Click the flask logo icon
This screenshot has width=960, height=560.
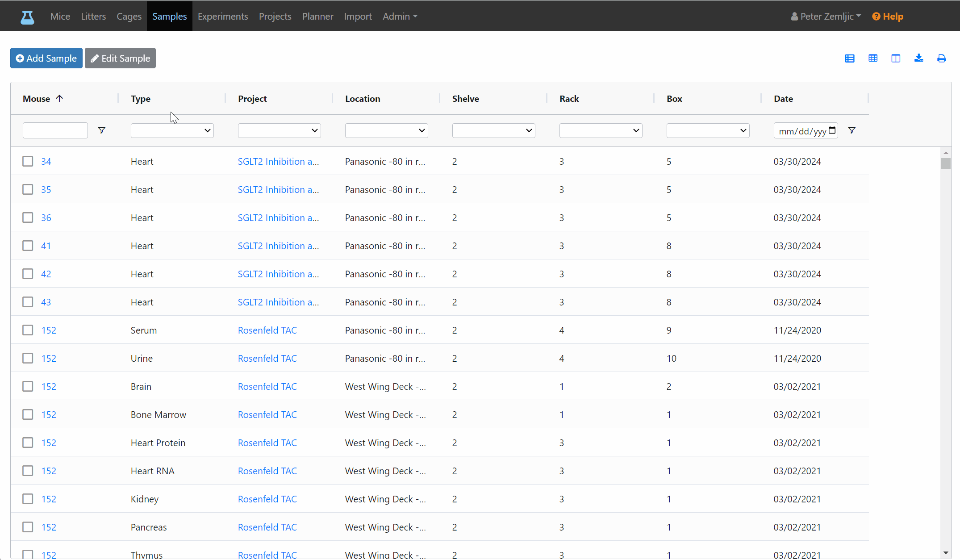tap(27, 17)
